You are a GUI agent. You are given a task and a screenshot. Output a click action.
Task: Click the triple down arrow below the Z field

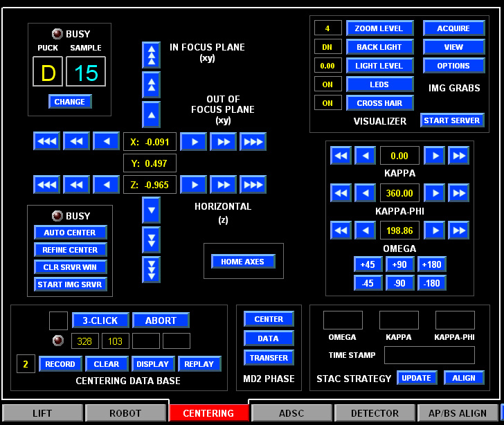151,269
